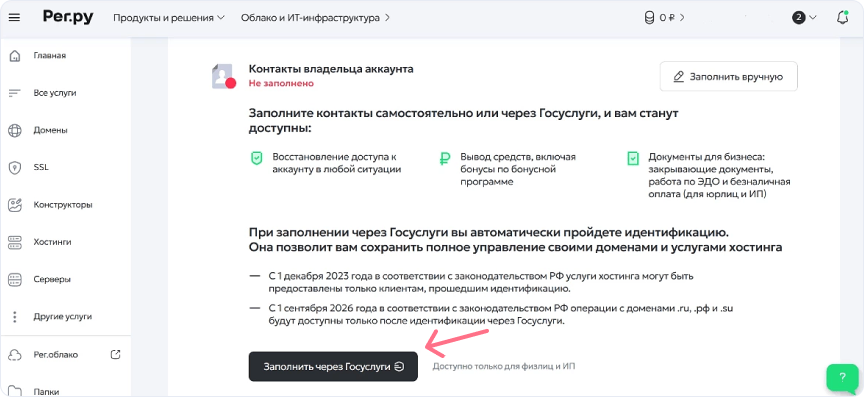864x397 pixels.
Task: Open the hamburger menu icon
Action: click(x=15, y=18)
